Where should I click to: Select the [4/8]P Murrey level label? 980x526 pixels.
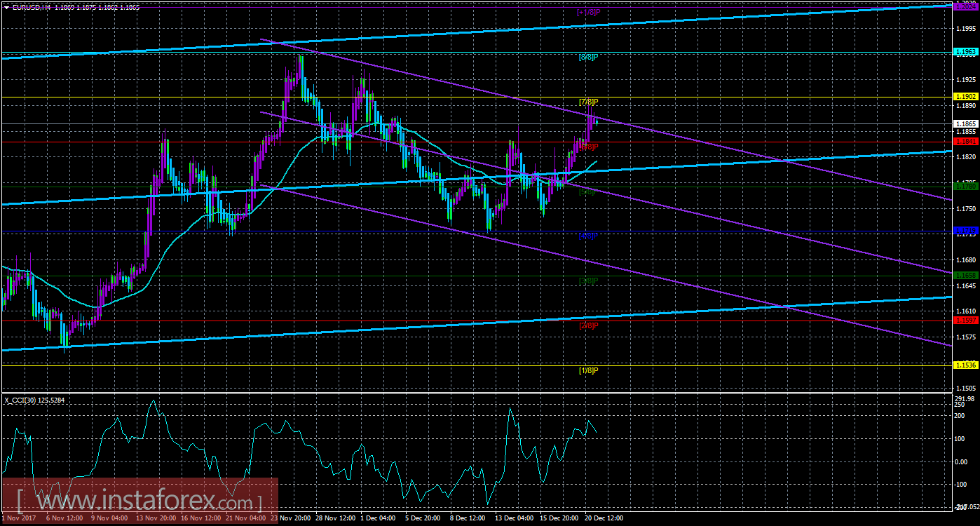pyautogui.click(x=588, y=236)
